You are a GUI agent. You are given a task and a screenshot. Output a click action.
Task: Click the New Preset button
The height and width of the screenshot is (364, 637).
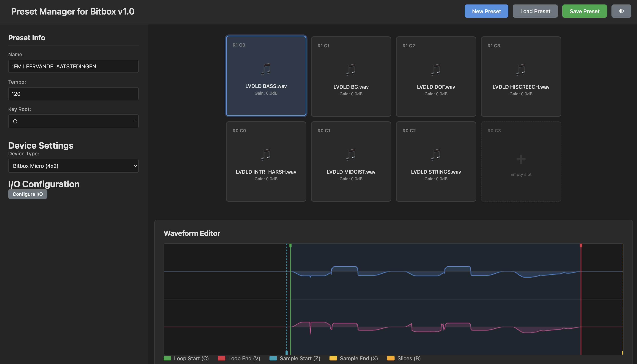click(x=486, y=11)
